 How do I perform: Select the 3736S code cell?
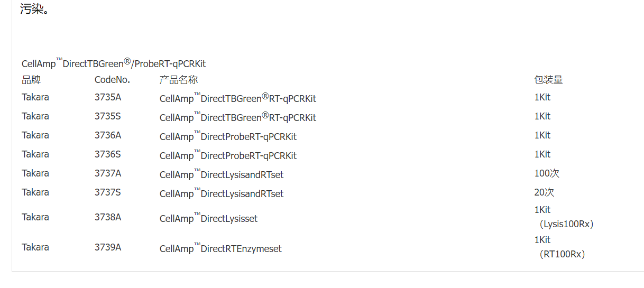(x=108, y=154)
